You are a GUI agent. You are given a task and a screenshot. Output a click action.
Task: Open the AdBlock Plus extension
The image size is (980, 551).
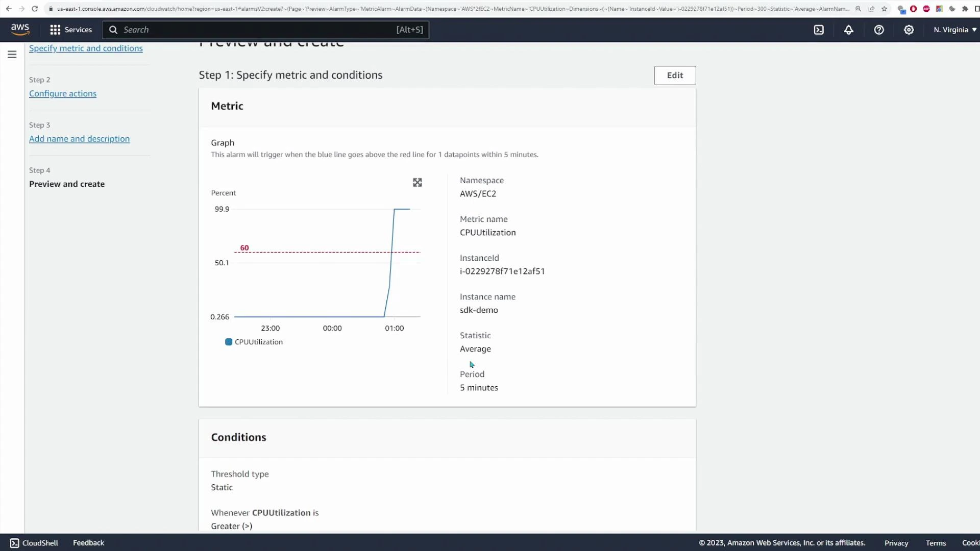coord(926,9)
